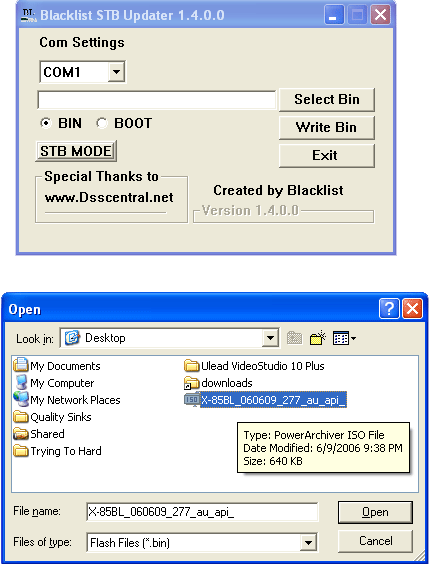Select the My Computer icon

21,382
